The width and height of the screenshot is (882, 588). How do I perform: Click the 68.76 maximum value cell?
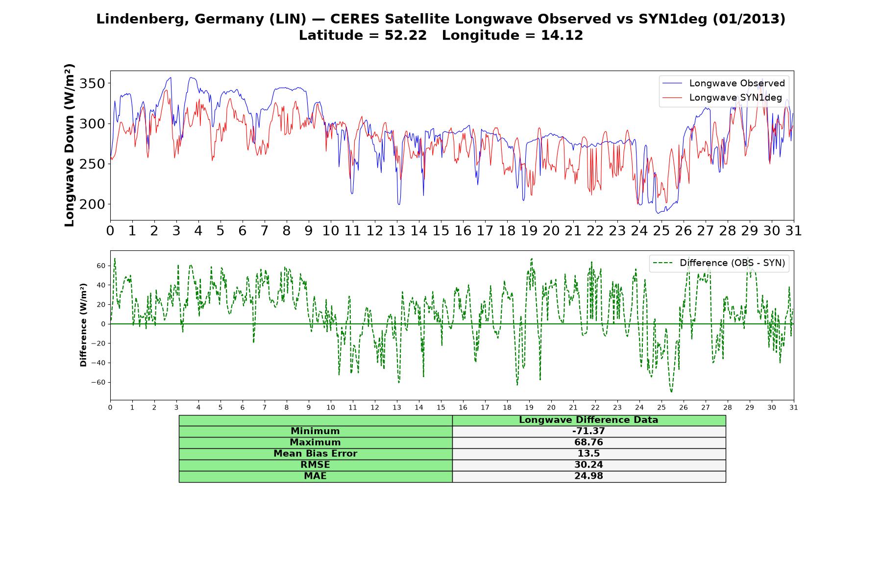pyautogui.click(x=588, y=442)
